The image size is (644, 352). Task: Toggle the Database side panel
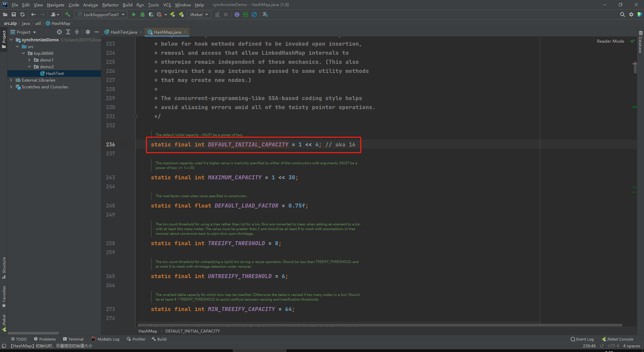pos(640,42)
